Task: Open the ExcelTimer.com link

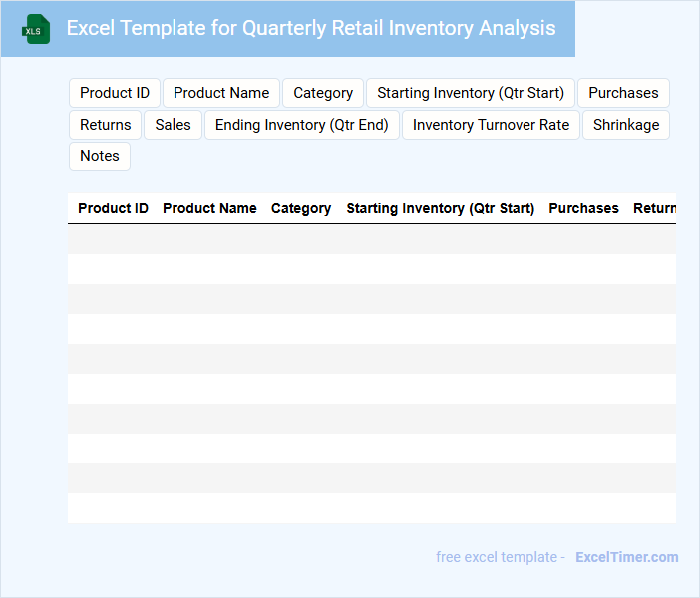Action: [626, 557]
